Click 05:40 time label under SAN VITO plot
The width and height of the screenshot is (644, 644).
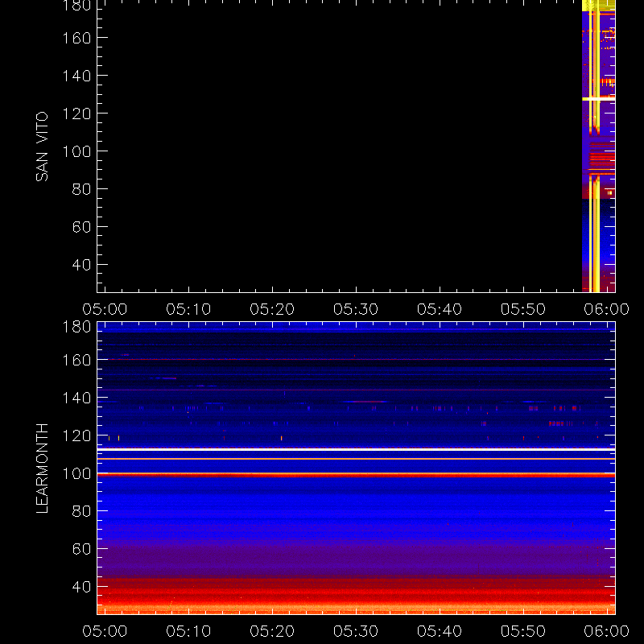pos(440,309)
